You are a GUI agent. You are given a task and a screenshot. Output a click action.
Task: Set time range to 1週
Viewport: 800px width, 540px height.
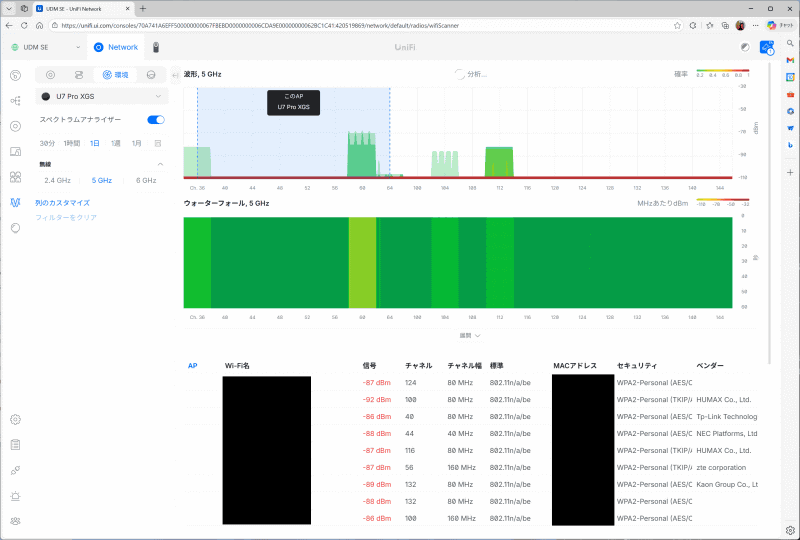[116, 143]
